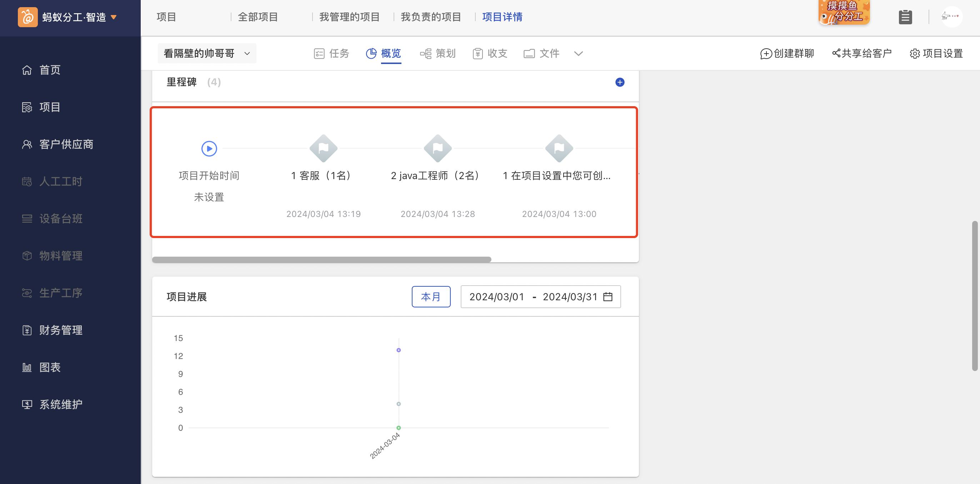Expand the 看隔壁的帅哥哥 project selector
This screenshot has height=484, width=980.
[206, 53]
